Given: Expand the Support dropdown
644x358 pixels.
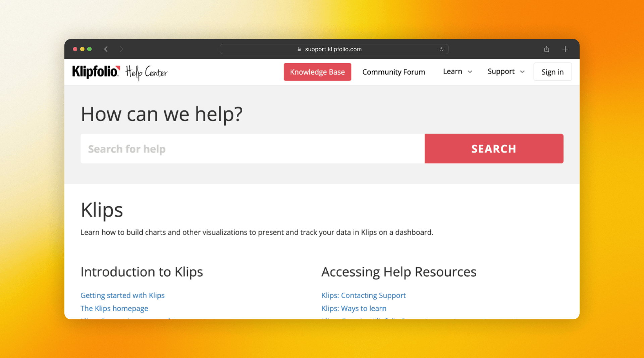Looking at the screenshot, I should [505, 72].
